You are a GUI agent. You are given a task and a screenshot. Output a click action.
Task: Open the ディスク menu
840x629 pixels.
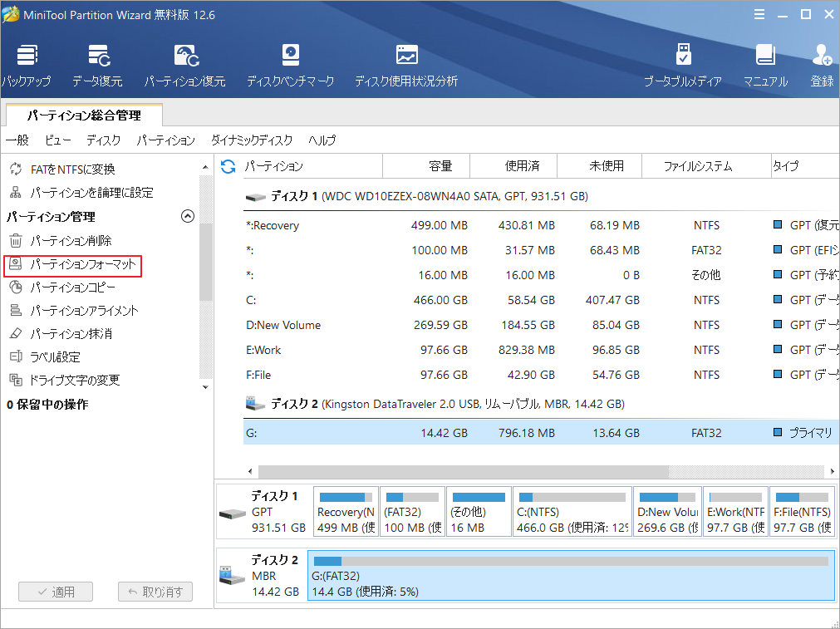coord(102,140)
